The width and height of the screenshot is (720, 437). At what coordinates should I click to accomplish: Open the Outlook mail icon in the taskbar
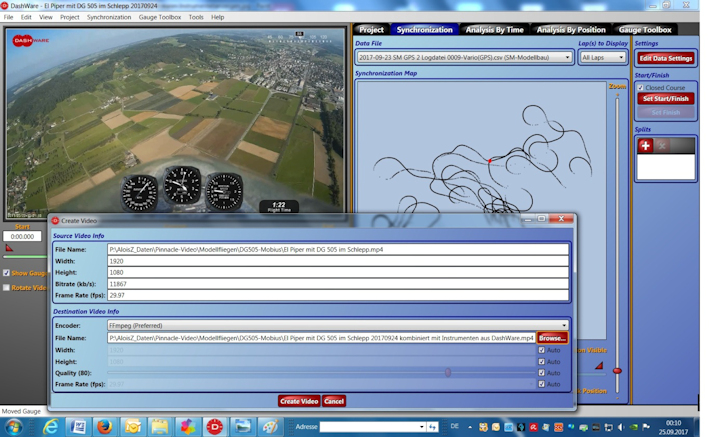point(132,427)
